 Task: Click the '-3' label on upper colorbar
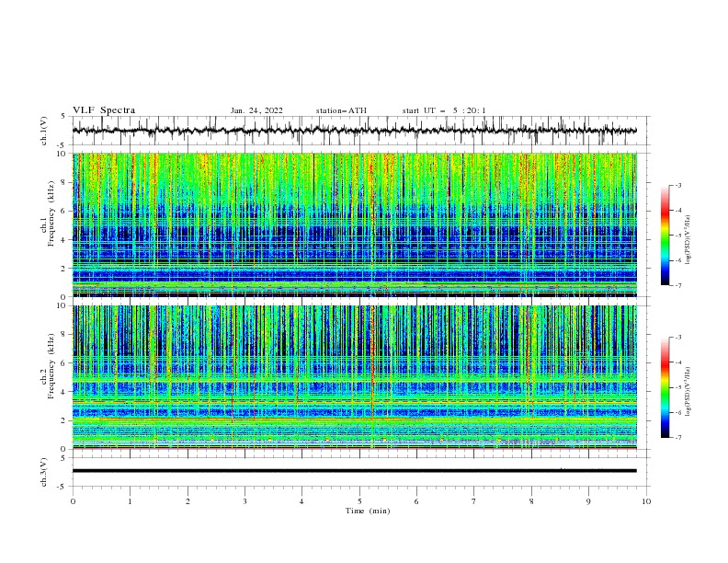pos(677,185)
